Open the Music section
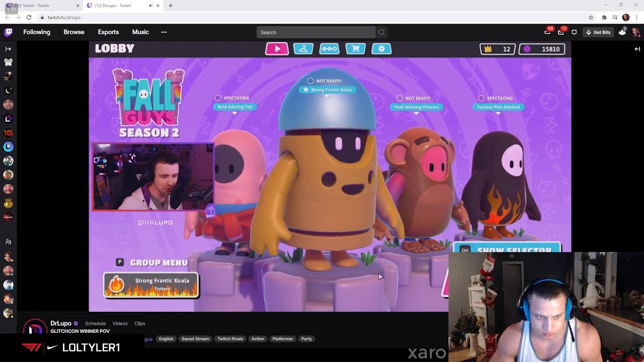 (140, 32)
